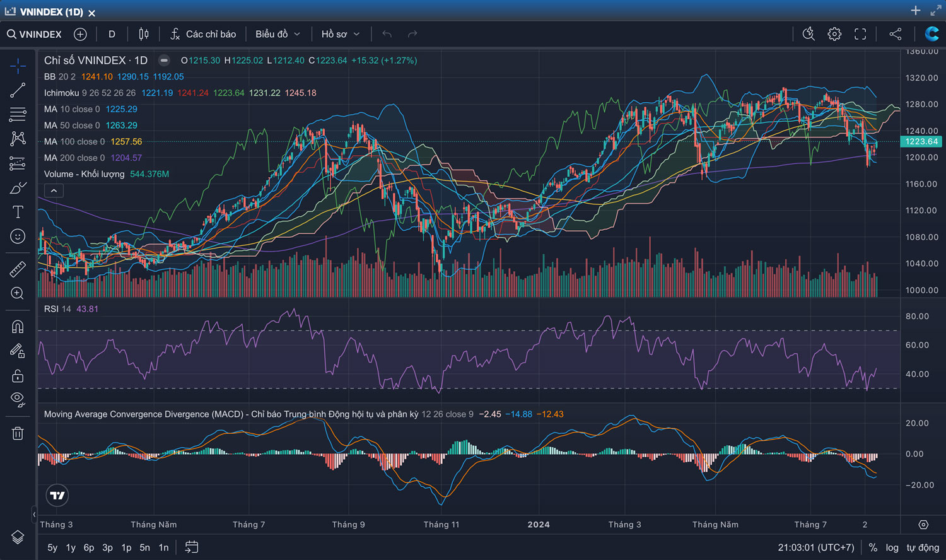946x560 pixels.
Task: Toggle percent scale on price axis
Action: (x=873, y=547)
